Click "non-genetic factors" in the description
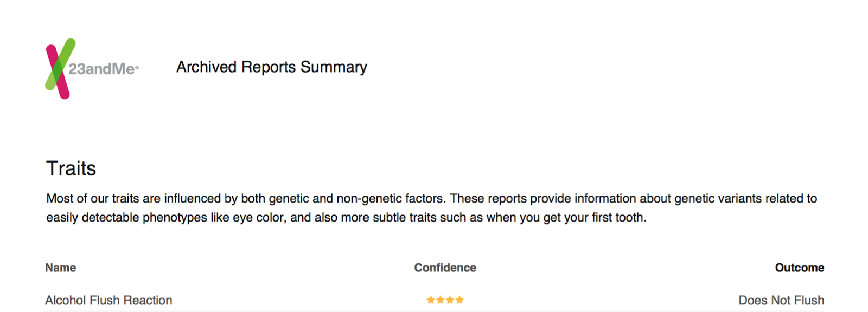 391,199
